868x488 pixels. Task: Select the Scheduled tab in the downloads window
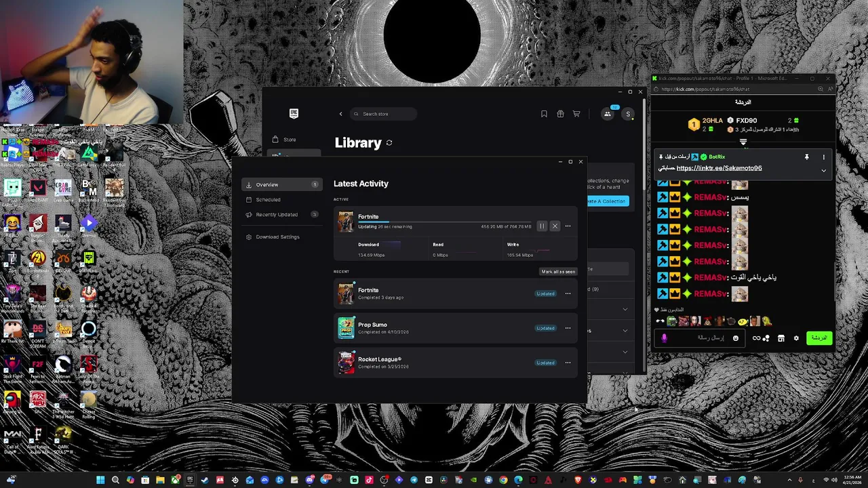(281, 200)
